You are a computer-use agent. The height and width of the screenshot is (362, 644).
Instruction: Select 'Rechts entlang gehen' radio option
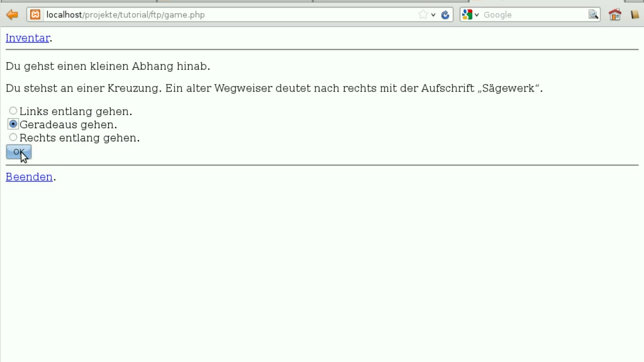pos(13,137)
